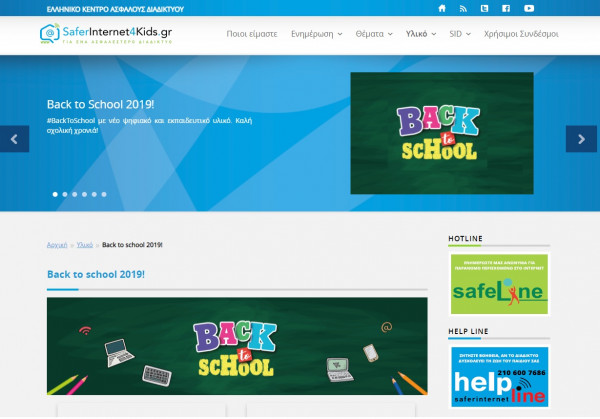This screenshot has height=419, width=600.
Task: Expand the Ενημέρωση dropdown menu
Action: (x=316, y=33)
